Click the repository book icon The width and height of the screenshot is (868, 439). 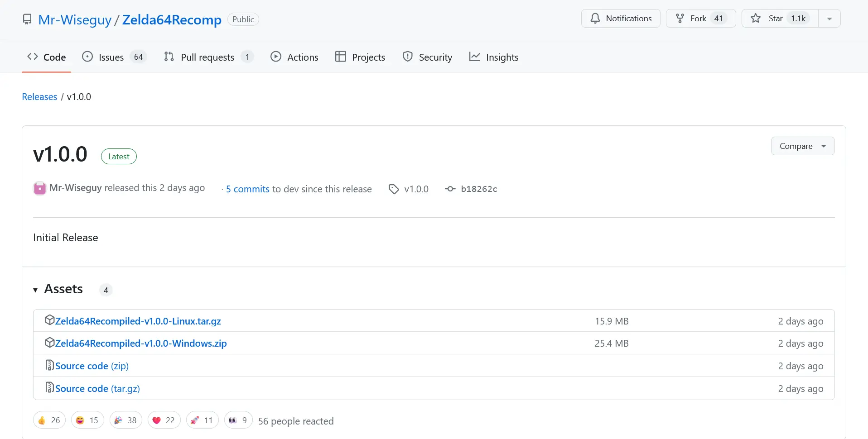(x=27, y=19)
